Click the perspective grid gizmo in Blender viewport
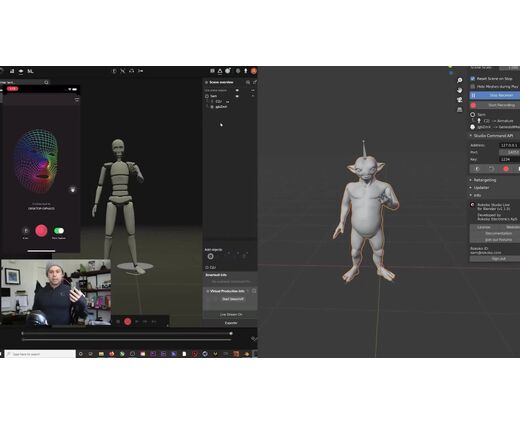 [460, 109]
